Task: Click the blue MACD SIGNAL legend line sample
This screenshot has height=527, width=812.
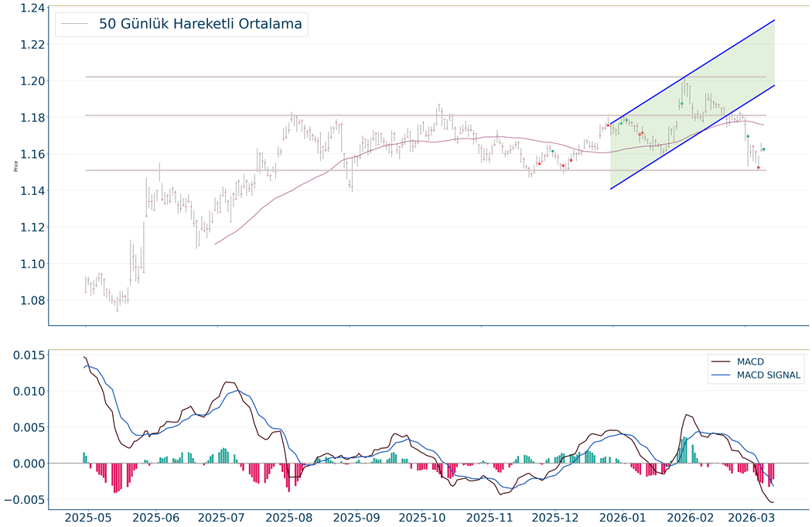Action: tap(721, 375)
